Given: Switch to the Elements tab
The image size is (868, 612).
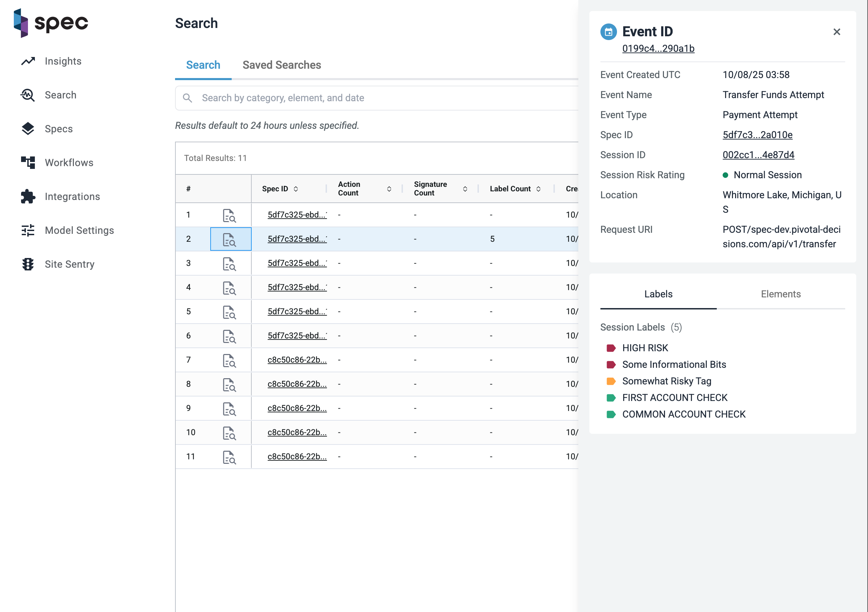Looking at the screenshot, I should click(x=780, y=294).
